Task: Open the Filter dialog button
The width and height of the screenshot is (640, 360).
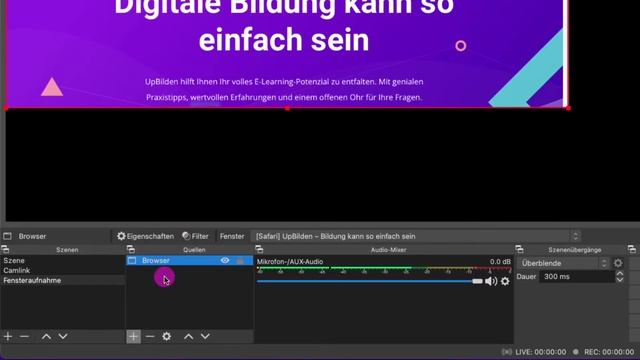Action: (x=196, y=236)
